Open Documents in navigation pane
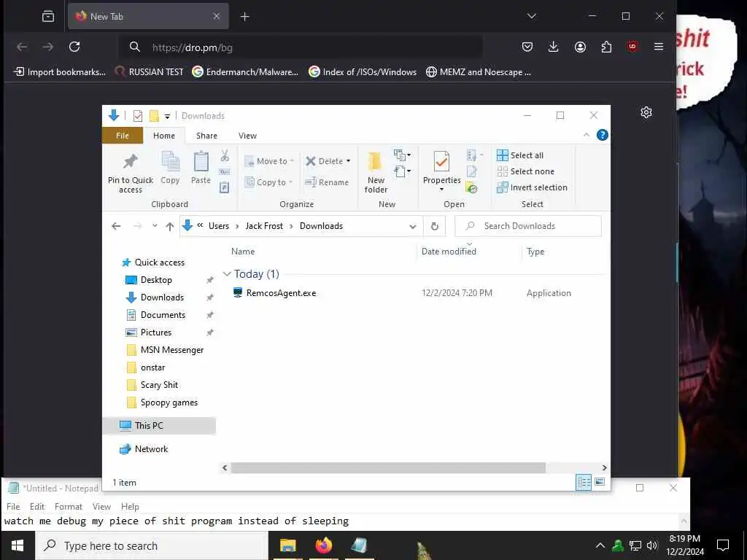 (x=163, y=315)
